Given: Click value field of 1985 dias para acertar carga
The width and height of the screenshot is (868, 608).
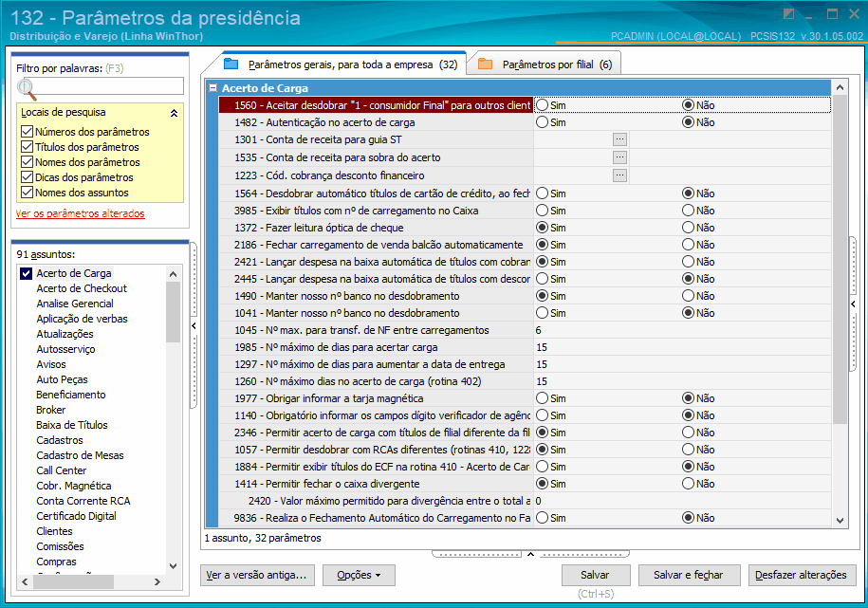Looking at the screenshot, I should point(682,347).
